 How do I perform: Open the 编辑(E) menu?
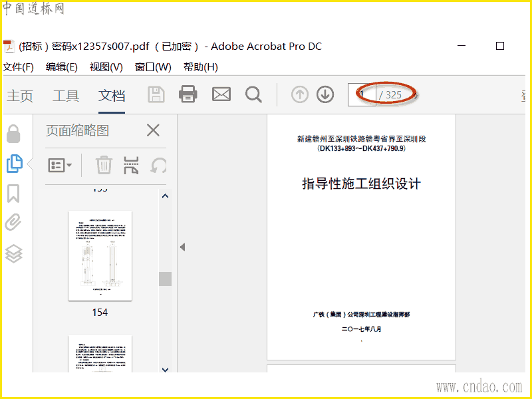[x=62, y=67]
